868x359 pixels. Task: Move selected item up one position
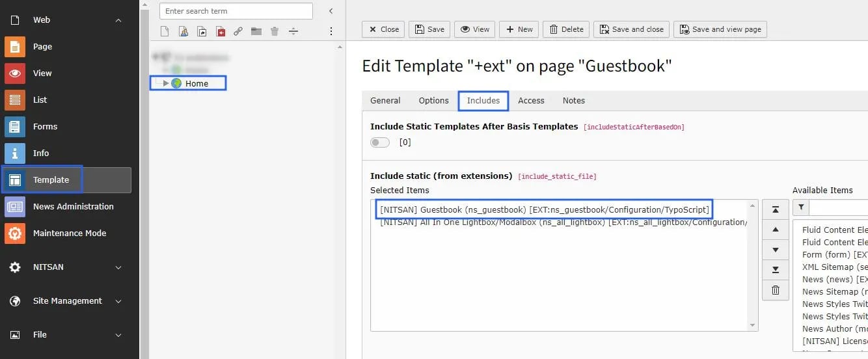[x=775, y=230]
